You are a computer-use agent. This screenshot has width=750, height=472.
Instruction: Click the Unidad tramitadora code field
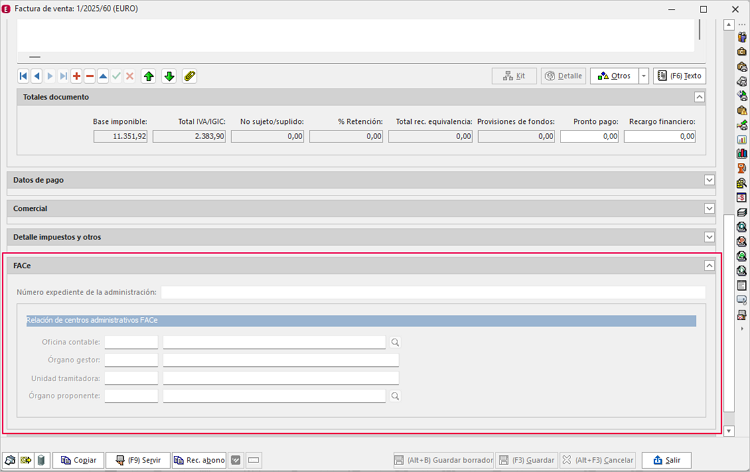coord(132,378)
